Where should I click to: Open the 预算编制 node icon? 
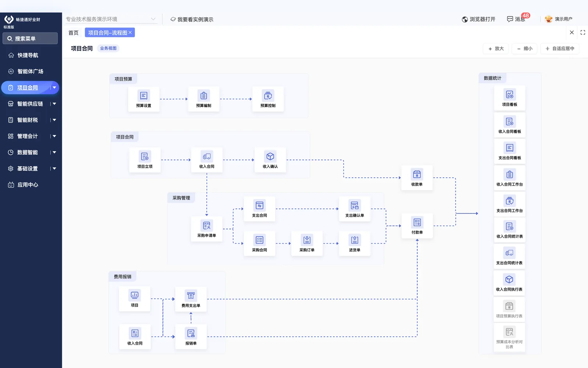click(x=204, y=96)
